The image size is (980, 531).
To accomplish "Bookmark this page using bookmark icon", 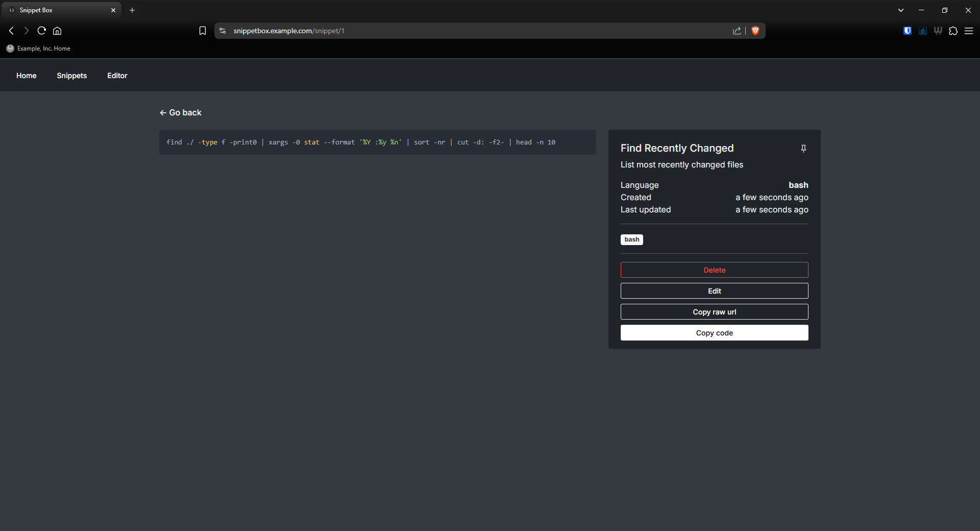I will pyautogui.click(x=203, y=31).
